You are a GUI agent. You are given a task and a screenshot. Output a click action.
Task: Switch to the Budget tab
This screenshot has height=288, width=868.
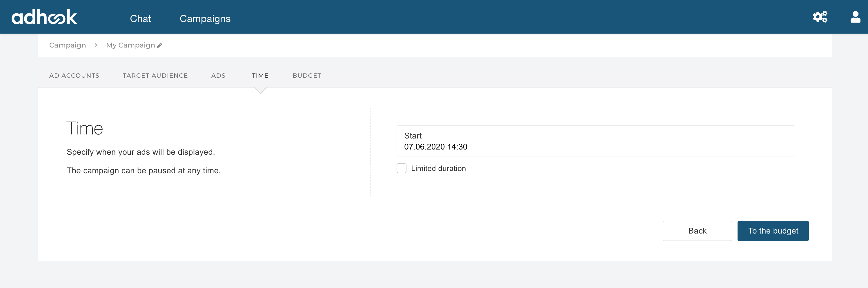tap(307, 75)
